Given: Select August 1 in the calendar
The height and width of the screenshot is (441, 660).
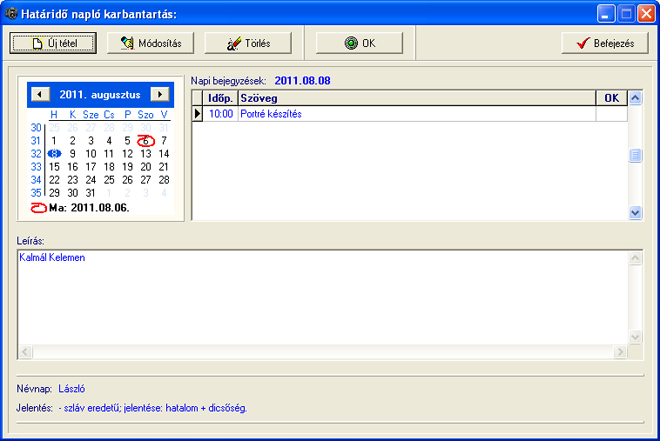Looking at the screenshot, I should [x=54, y=141].
